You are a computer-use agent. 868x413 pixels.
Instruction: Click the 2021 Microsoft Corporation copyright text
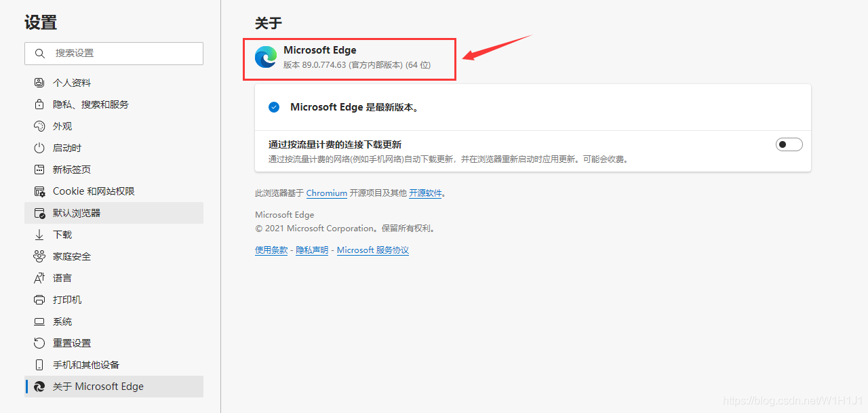pos(346,229)
